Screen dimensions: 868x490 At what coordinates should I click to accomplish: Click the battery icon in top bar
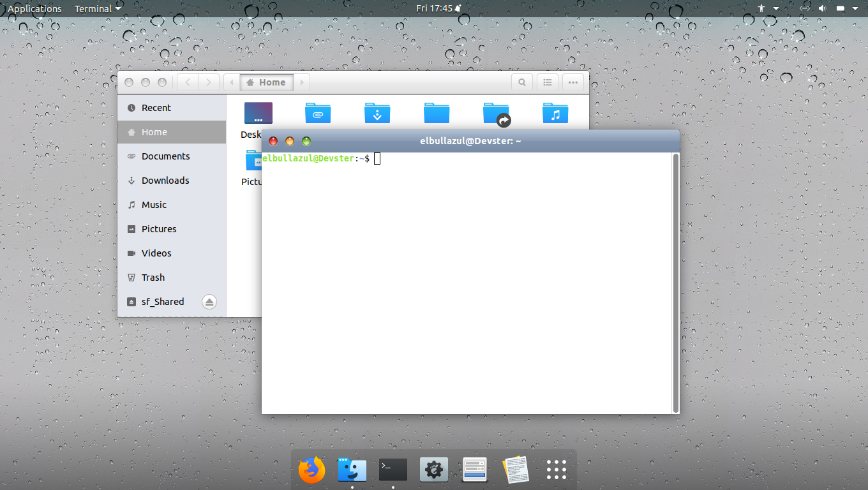[x=841, y=8]
